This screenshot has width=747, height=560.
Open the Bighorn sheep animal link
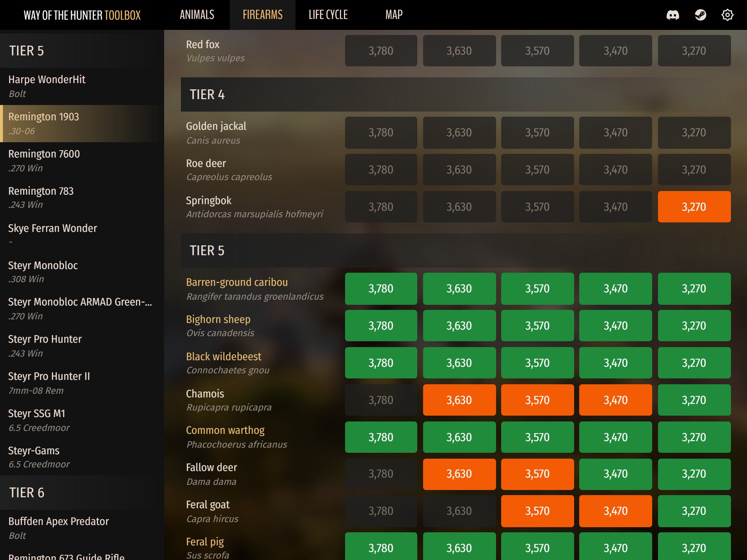click(x=218, y=319)
